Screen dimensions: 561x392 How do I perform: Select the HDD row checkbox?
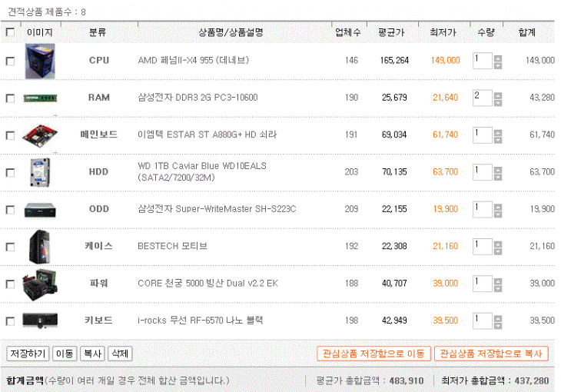(x=10, y=172)
